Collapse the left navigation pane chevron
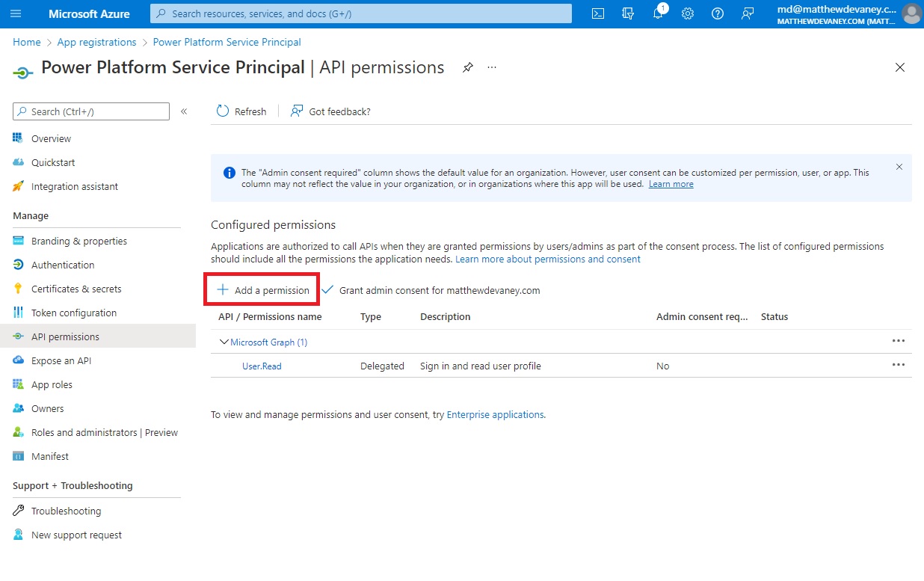Screen dimensions: 924x581 [184, 110]
